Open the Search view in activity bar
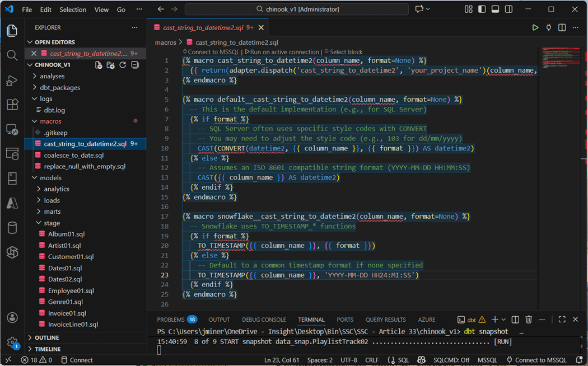This screenshot has width=588, height=366. click(12, 55)
